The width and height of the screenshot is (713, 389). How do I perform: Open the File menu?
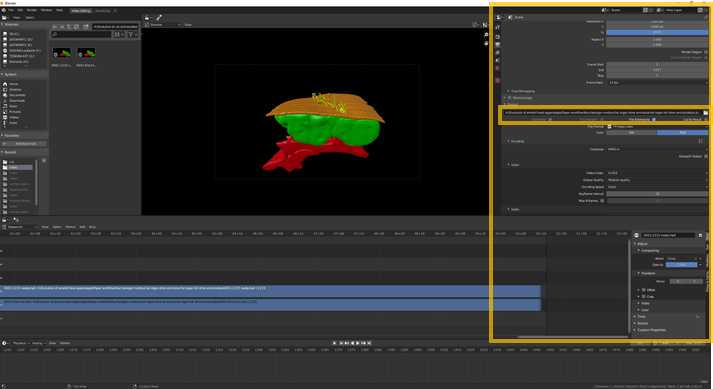[10, 10]
